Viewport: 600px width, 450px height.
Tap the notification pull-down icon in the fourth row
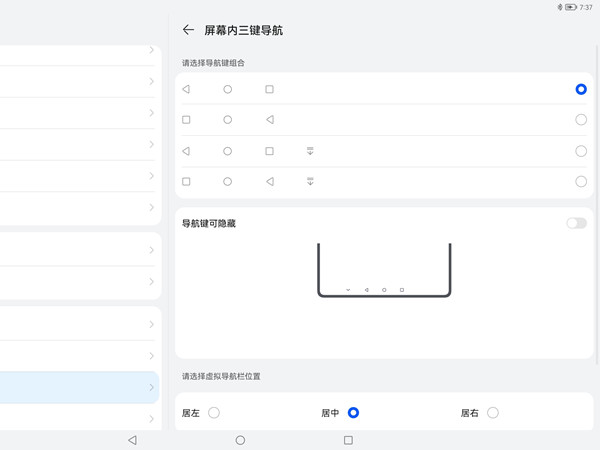pyautogui.click(x=311, y=181)
